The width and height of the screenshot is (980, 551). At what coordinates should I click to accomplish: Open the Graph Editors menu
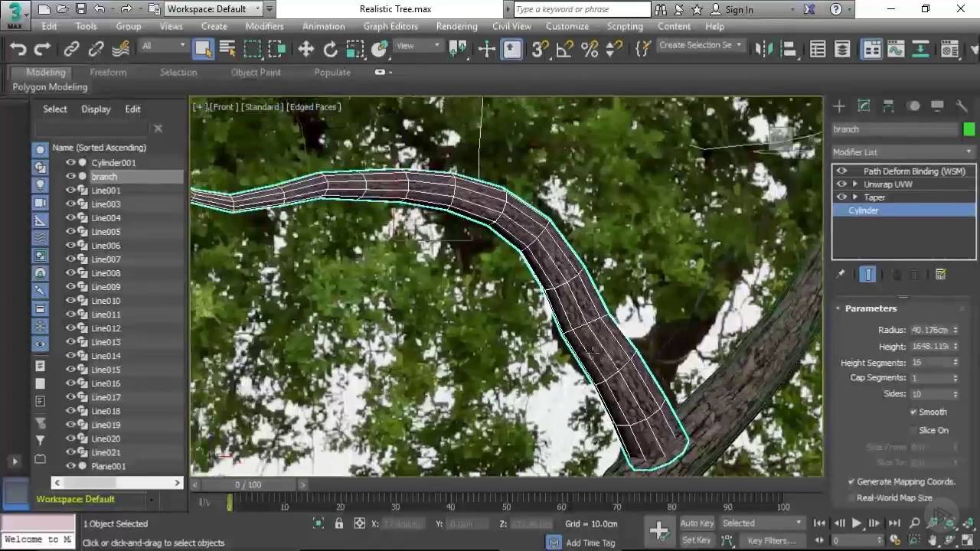point(390,26)
